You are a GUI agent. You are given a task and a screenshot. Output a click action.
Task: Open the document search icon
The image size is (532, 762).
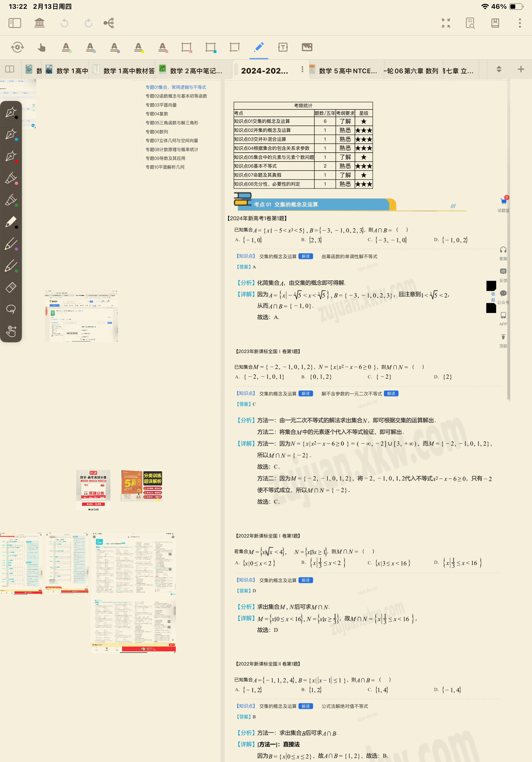[x=470, y=23]
